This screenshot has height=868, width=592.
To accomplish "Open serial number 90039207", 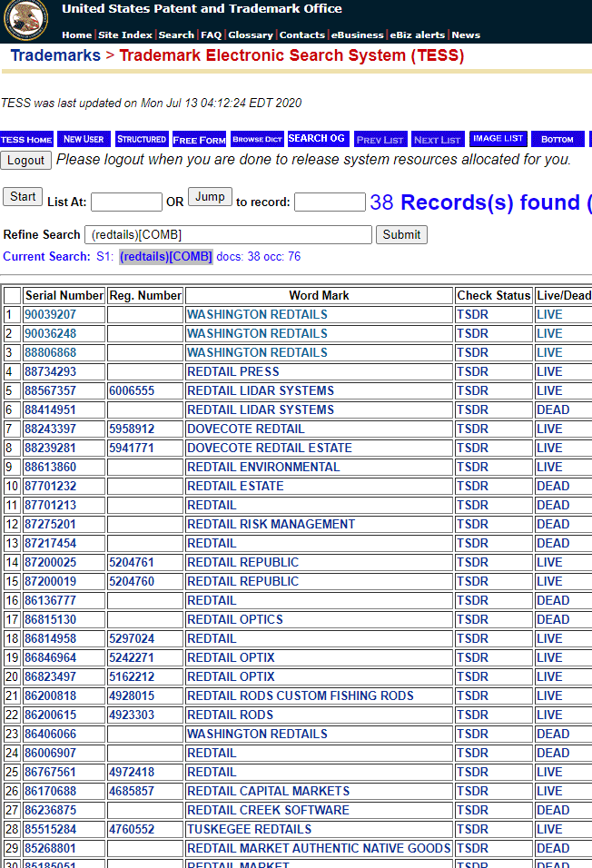I will 51,314.
